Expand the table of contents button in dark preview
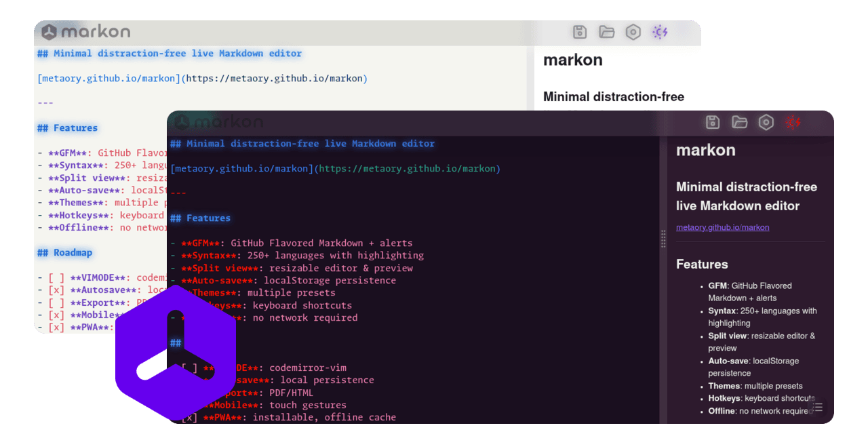The height and width of the screenshot is (434, 868). click(x=818, y=407)
